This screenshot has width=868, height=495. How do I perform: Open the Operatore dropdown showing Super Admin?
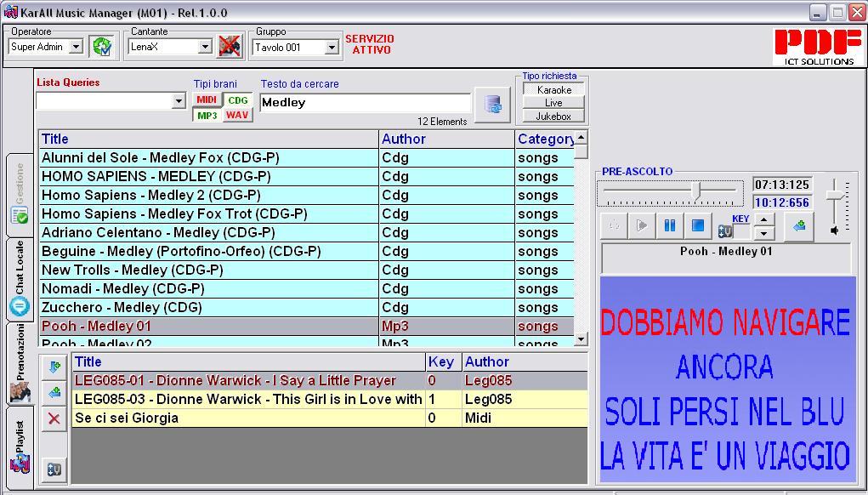point(77,47)
